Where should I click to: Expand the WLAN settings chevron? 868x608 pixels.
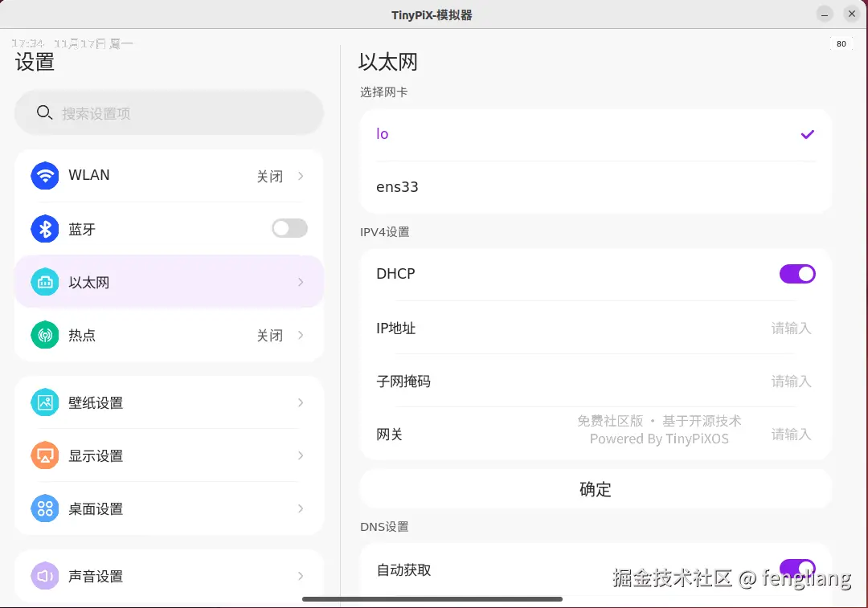point(301,175)
